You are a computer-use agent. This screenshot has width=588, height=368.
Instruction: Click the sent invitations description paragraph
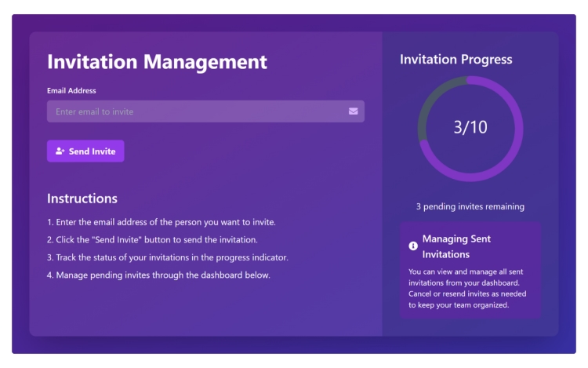click(x=467, y=288)
